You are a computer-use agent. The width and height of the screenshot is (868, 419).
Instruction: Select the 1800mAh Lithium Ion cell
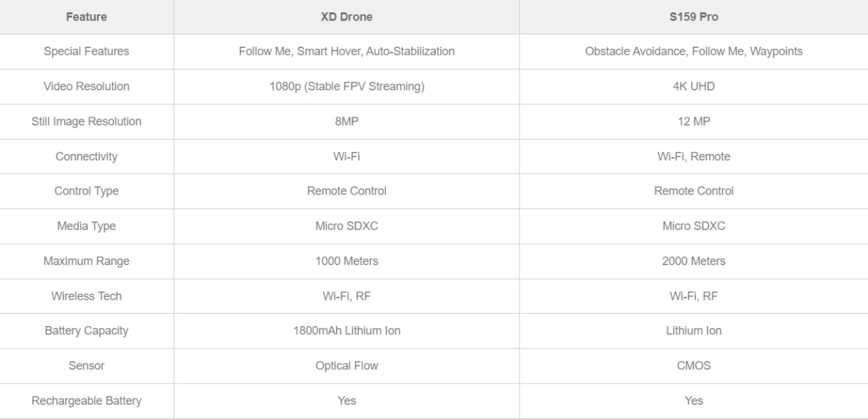347,331
